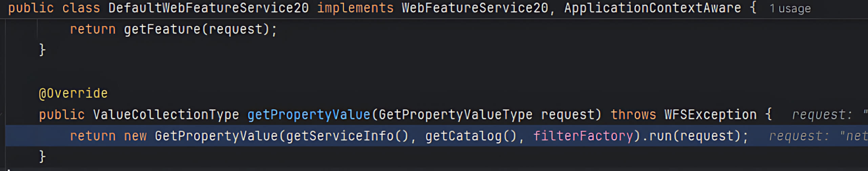Click the @Override annotation

click(x=73, y=93)
